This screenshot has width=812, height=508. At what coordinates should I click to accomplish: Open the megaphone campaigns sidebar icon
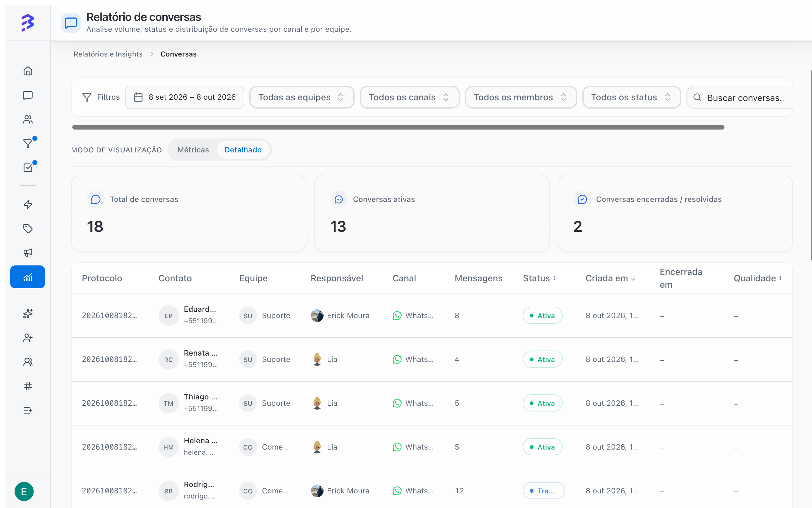[x=28, y=253]
